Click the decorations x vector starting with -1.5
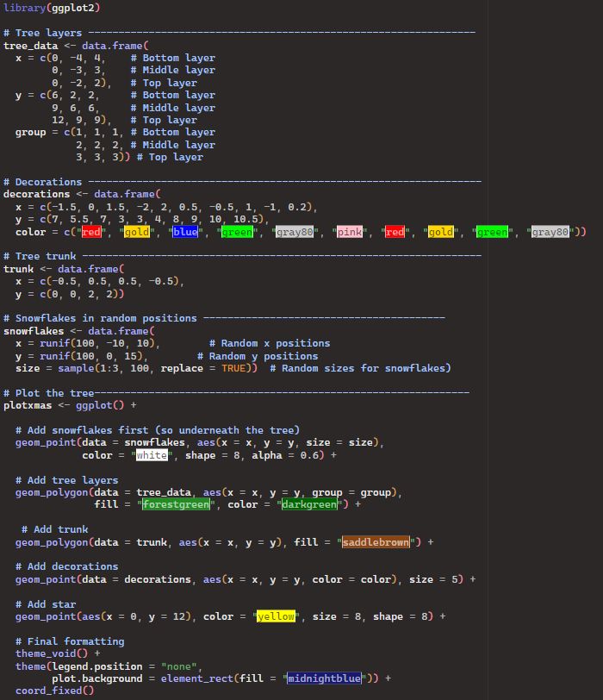Image resolution: width=603 pixels, height=700 pixels. 166,207
